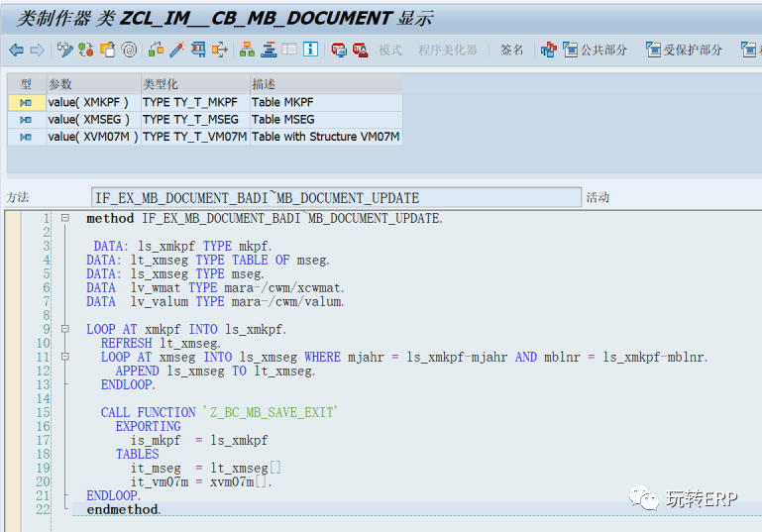Click the test/execute blocks icon
Viewport: 762px width, 532px height.
(156, 50)
